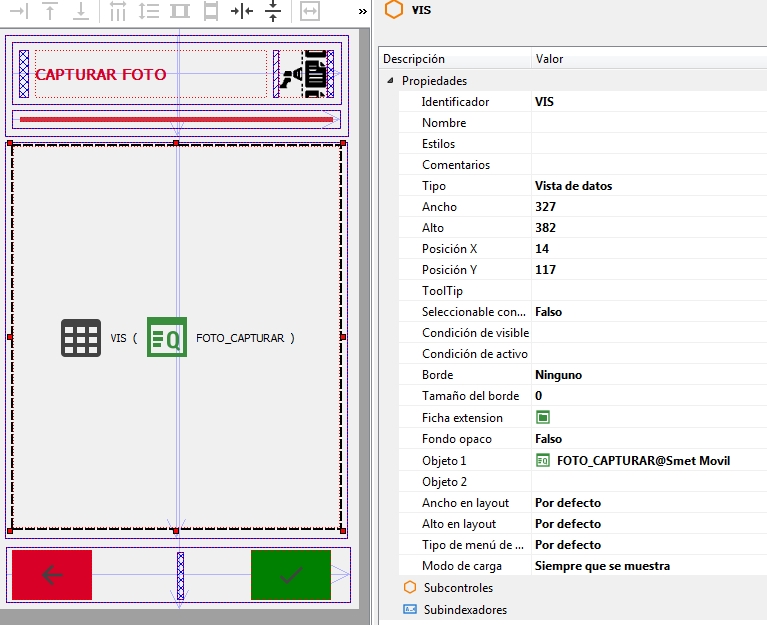
Task: Click the Descripción column header
Action: 455,59
